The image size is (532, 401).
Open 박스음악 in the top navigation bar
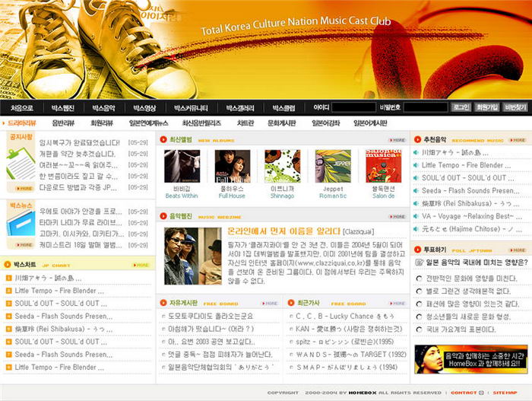pyautogui.click(x=104, y=108)
